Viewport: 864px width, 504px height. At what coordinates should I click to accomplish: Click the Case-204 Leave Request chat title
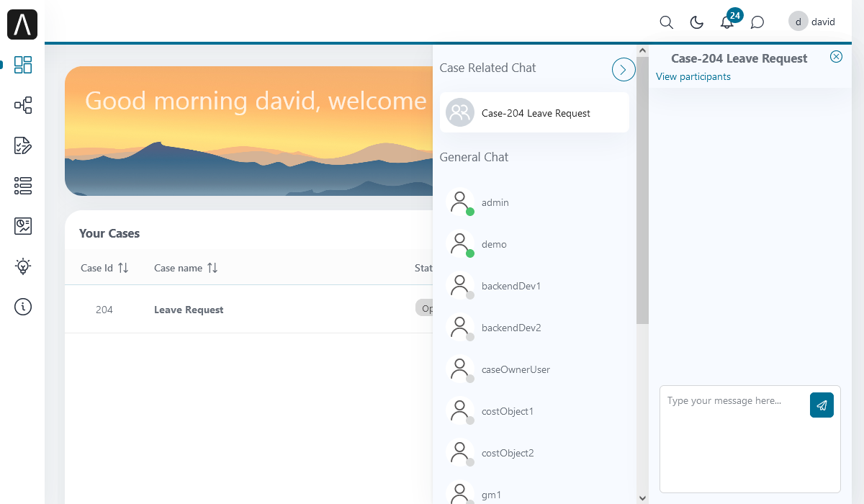click(x=739, y=58)
